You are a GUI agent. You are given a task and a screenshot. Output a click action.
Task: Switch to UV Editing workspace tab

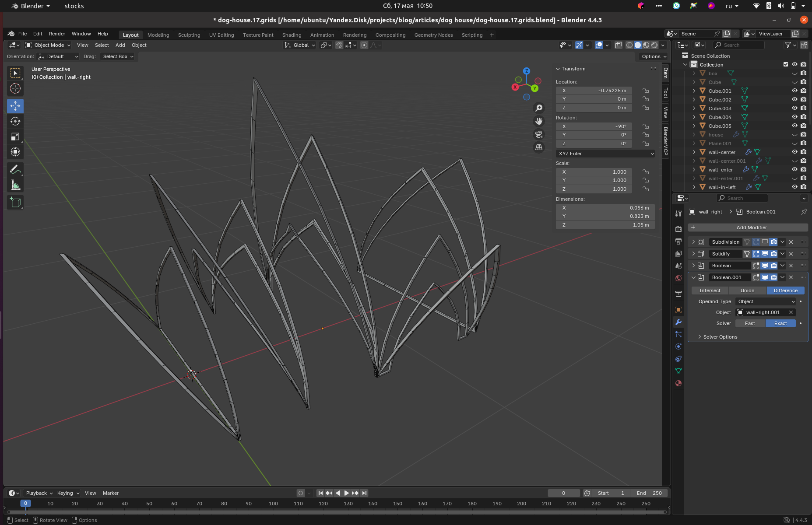(x=221, y=35)
